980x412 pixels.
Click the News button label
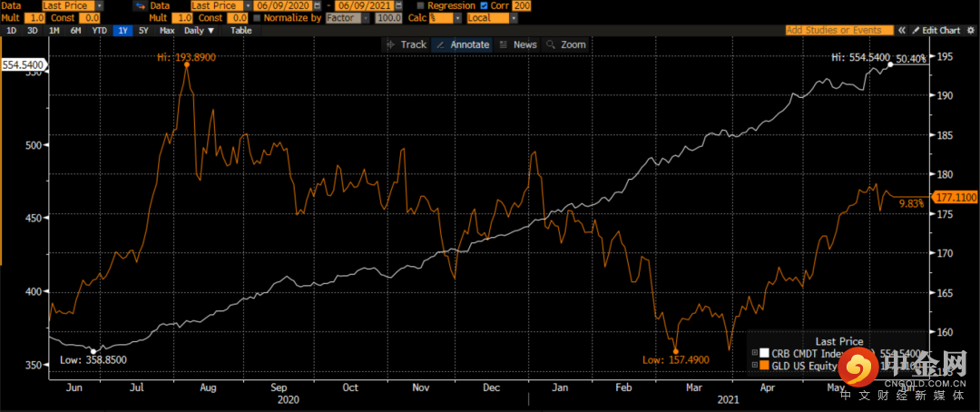pyautogui.click(x=525, y=44)
